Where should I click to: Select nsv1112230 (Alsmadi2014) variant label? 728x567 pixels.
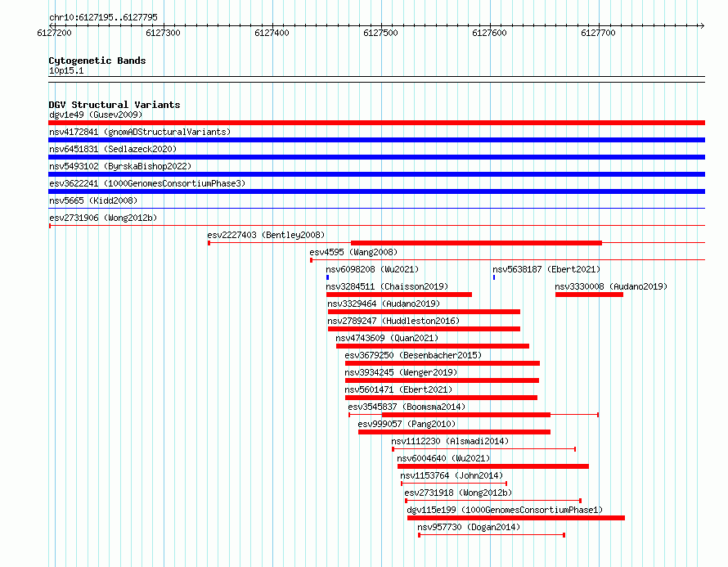coord(450,441)
